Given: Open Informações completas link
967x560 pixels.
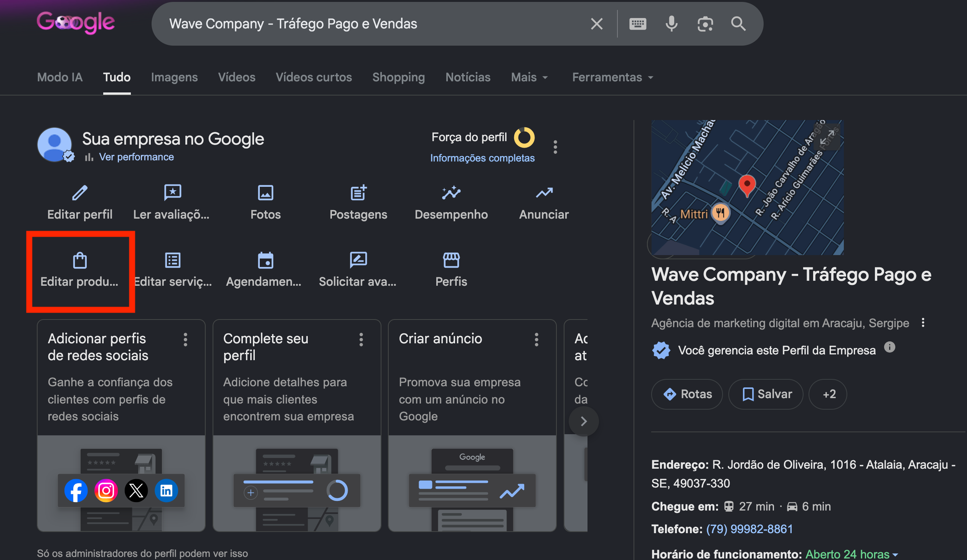Looking at the screenshot, I should 482,158.
